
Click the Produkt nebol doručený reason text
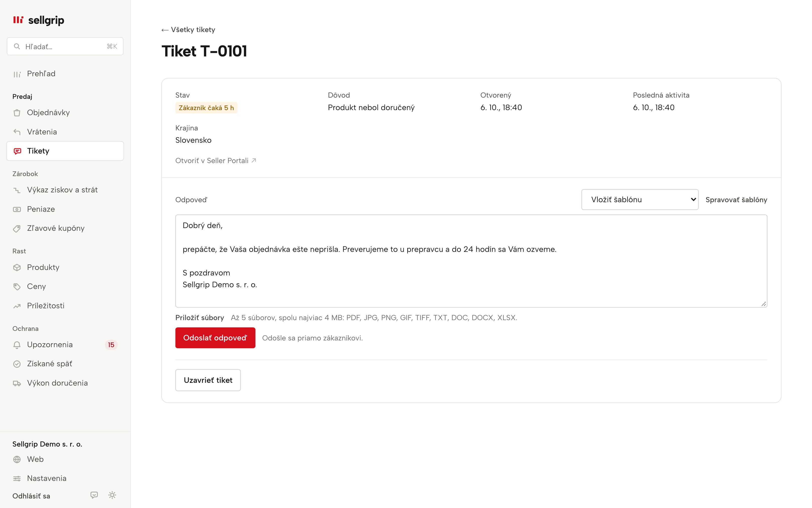(x=371, y=108)
